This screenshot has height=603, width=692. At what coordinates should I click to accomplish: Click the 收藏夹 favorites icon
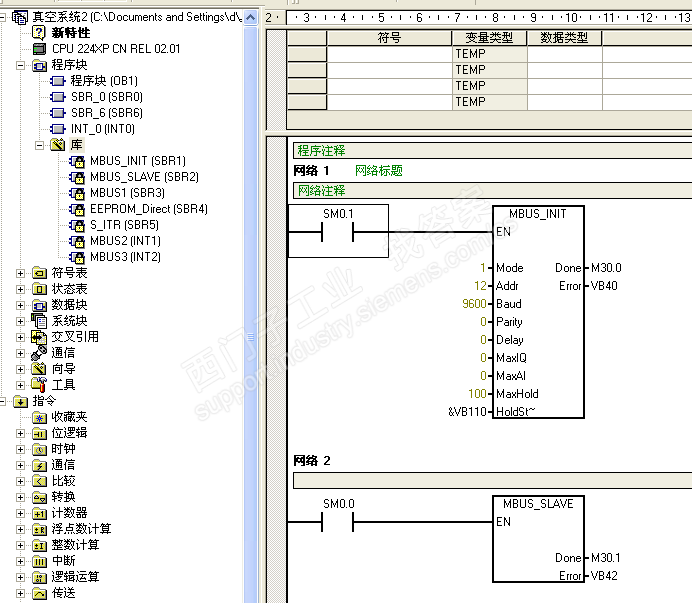(x=39, y=417)
